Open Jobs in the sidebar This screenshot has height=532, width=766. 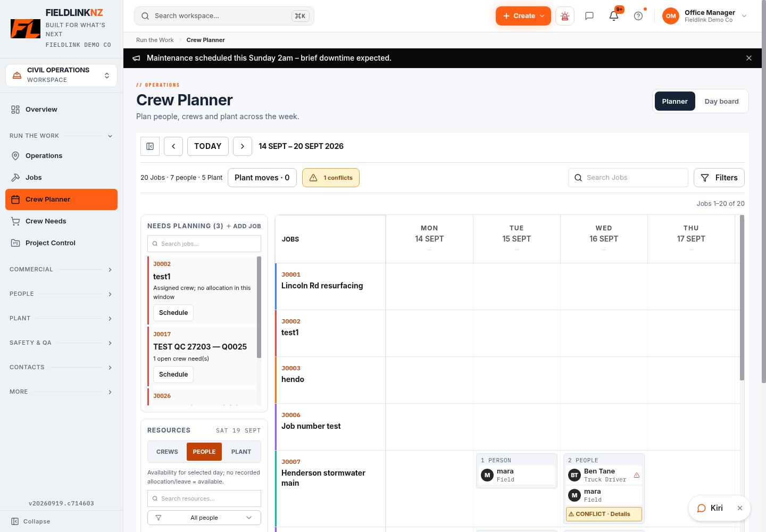coord(61,177)
